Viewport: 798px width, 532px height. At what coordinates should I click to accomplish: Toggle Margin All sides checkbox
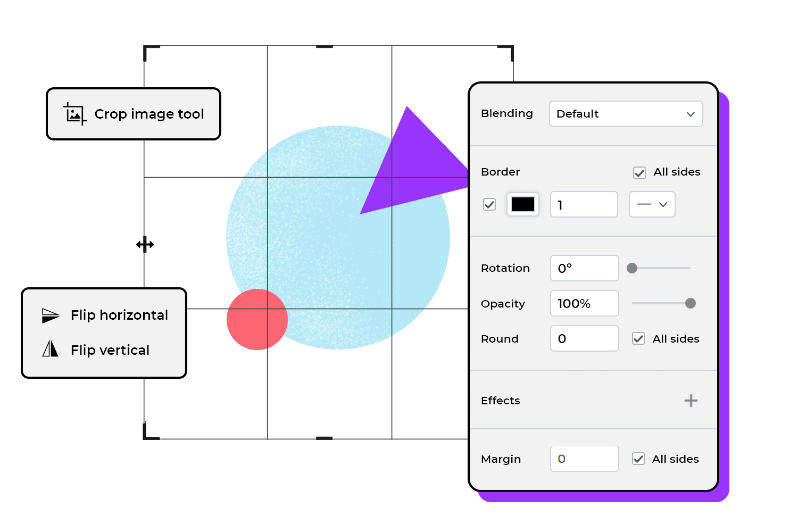click(x=638, y=459)
